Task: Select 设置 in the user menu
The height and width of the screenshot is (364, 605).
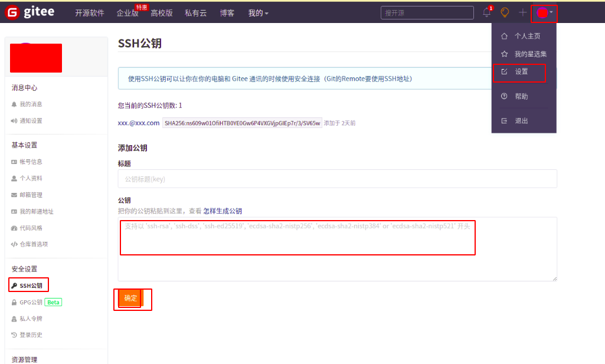Action: point(522,72)
